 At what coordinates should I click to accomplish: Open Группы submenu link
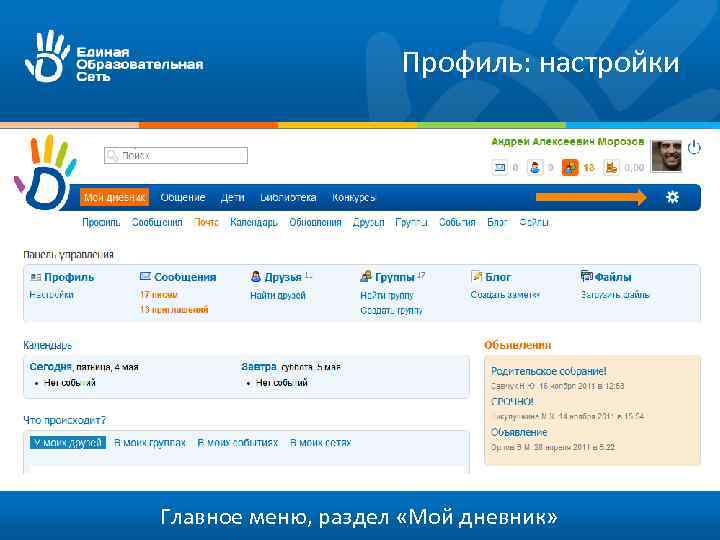[411, 223]
